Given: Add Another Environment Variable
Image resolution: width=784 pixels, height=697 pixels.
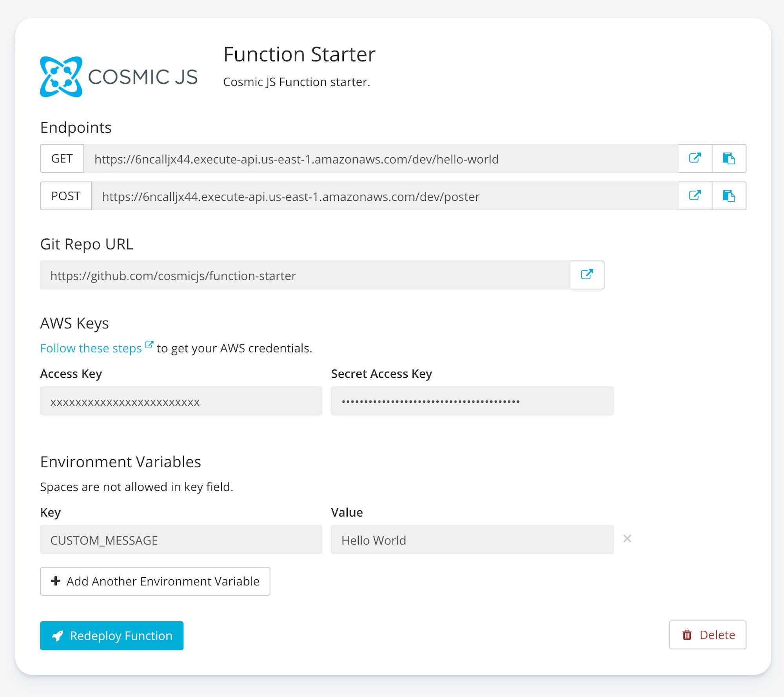Looking at the screenshot, I should [x=155, y=581].
